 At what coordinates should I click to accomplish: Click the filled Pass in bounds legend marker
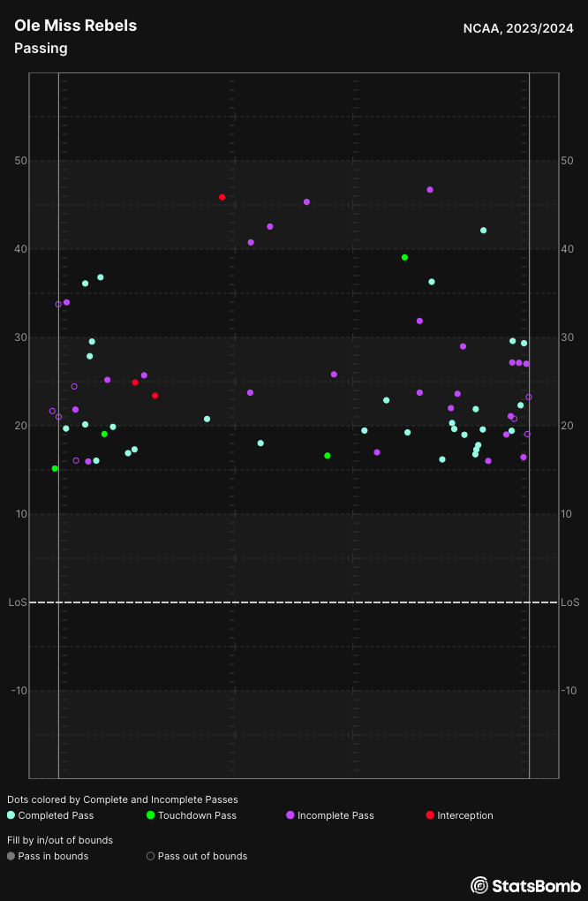[x=11, y=856]
